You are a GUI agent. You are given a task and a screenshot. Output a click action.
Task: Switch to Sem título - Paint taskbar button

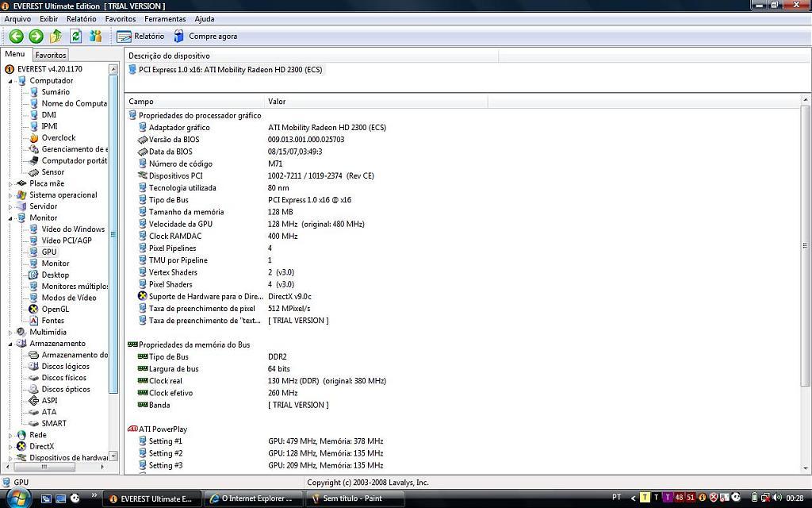click(355, 498)
